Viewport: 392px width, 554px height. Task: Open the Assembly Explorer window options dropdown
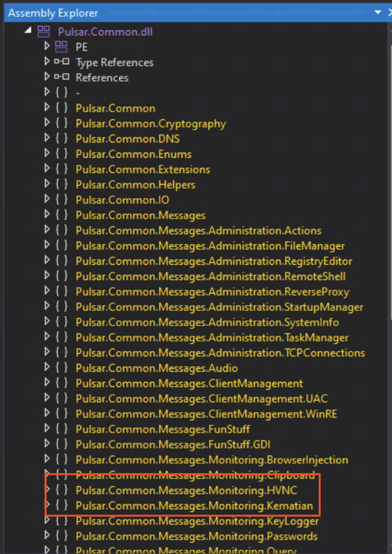pyautogui.click(x=378, y=12)
